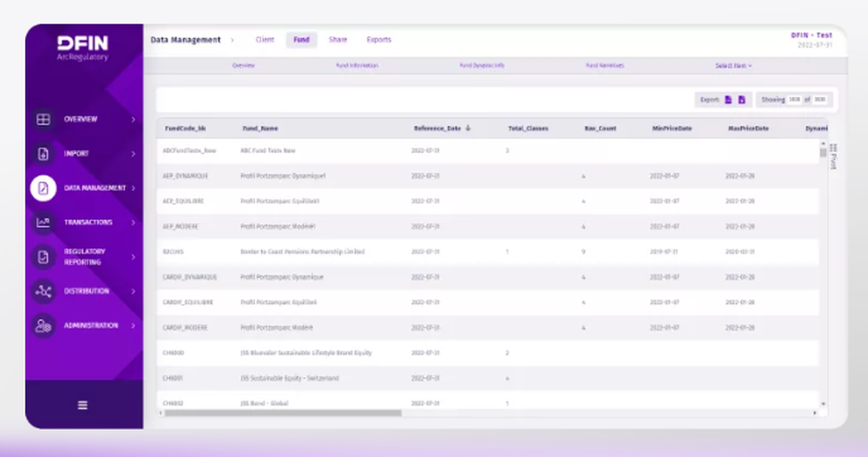
Task: Switch to the Share tab
Action: tap(338, 39)
